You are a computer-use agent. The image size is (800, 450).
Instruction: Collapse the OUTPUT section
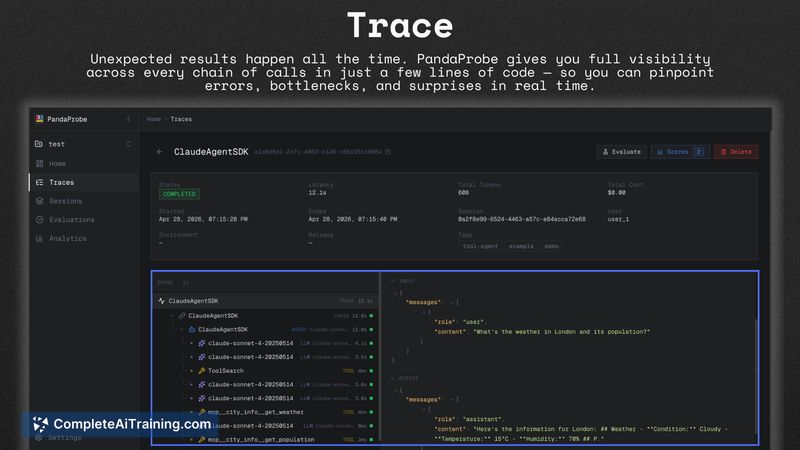[392, 379]
